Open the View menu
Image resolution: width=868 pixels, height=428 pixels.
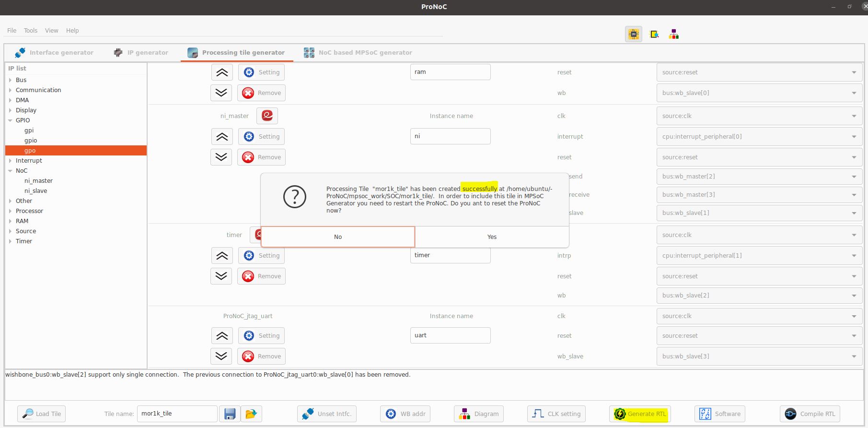coord(52,31)
